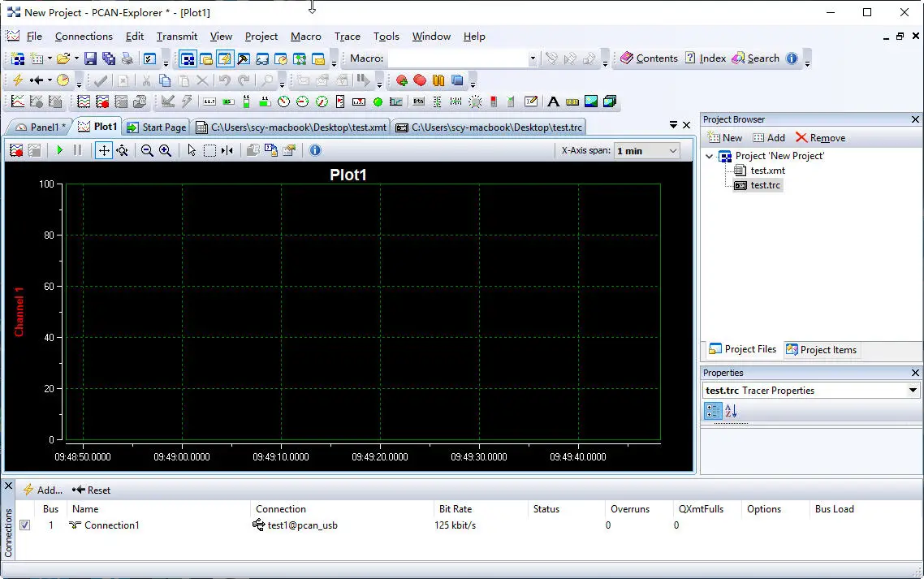Click the Open folder icon
Image resolution: width=924 pixels, height=579 pixels.
[x=63, y=58]
